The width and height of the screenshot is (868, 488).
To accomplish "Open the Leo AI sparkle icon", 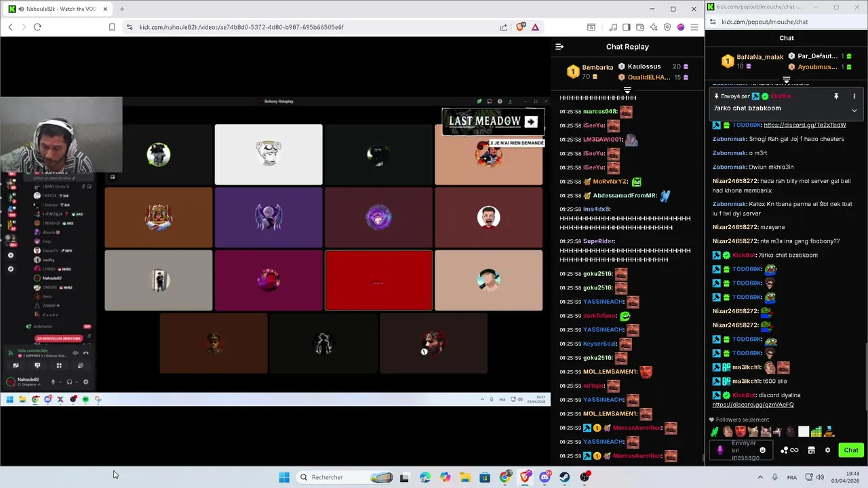I will tap(653, 27).
